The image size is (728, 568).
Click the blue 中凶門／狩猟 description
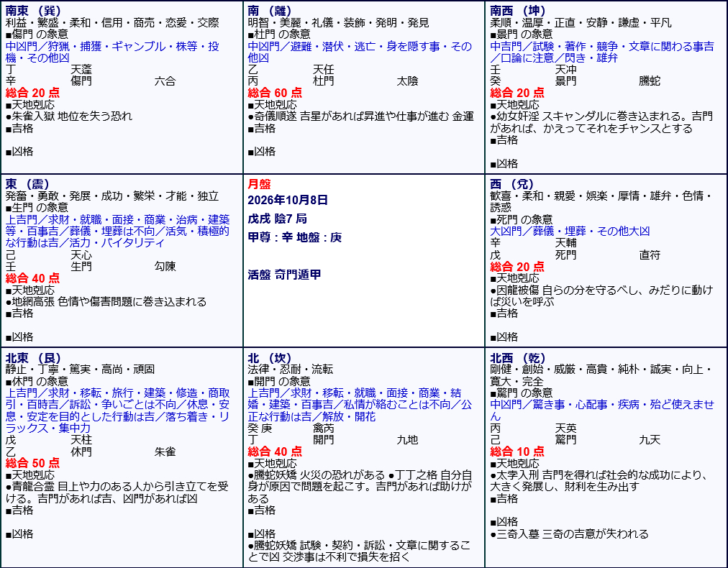tap(112, 52)
